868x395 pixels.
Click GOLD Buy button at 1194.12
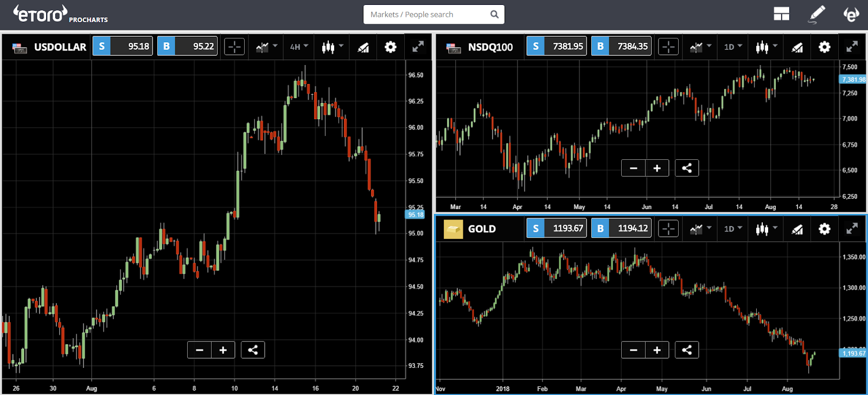[621, 229]
